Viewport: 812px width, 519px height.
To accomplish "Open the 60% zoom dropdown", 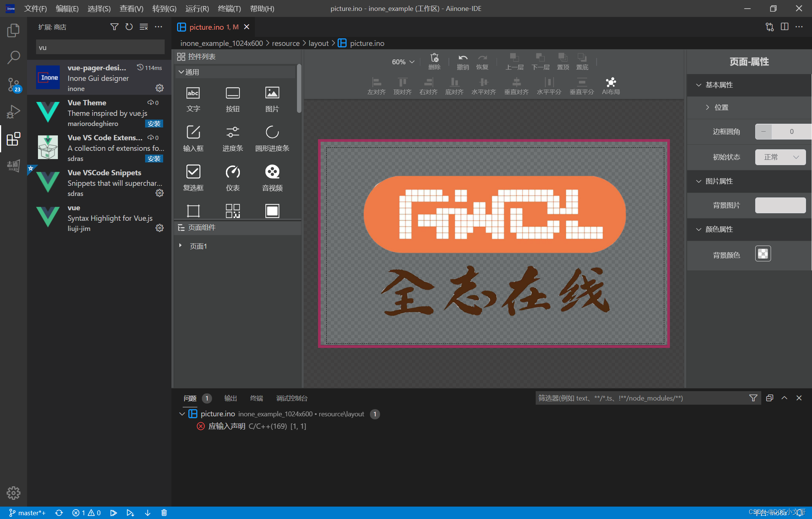I will [403, 62].
